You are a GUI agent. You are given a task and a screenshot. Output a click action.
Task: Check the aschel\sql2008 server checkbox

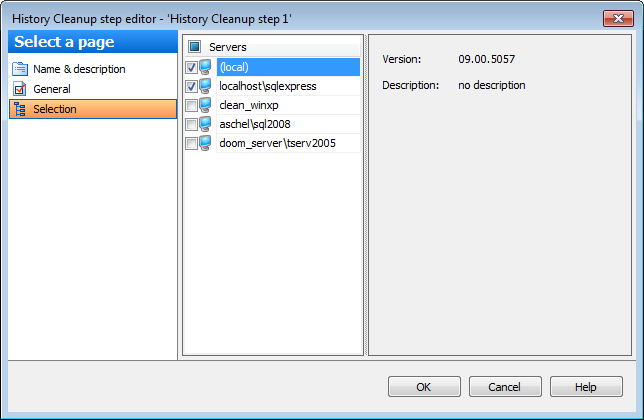(x=191, y=124)
